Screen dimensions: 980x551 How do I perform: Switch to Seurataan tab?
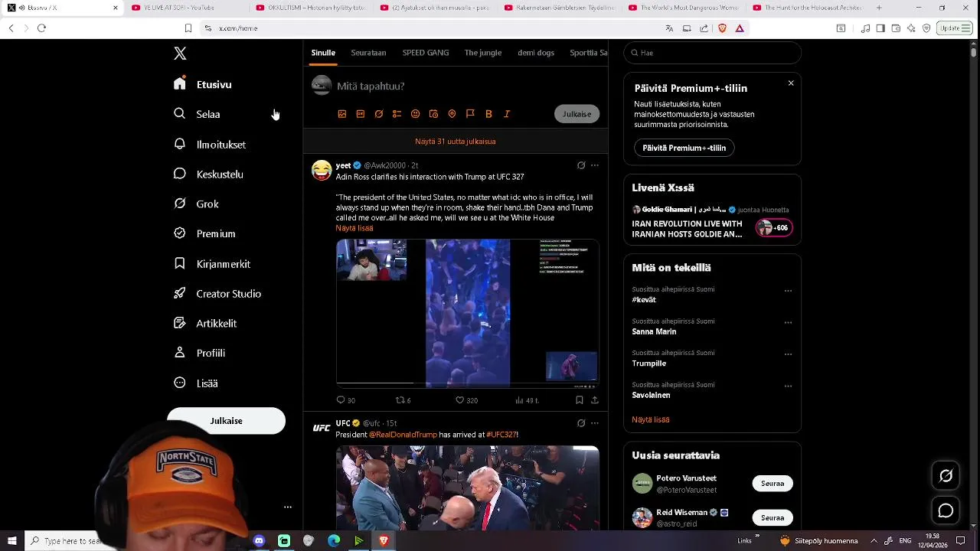(x=368, y=53)
